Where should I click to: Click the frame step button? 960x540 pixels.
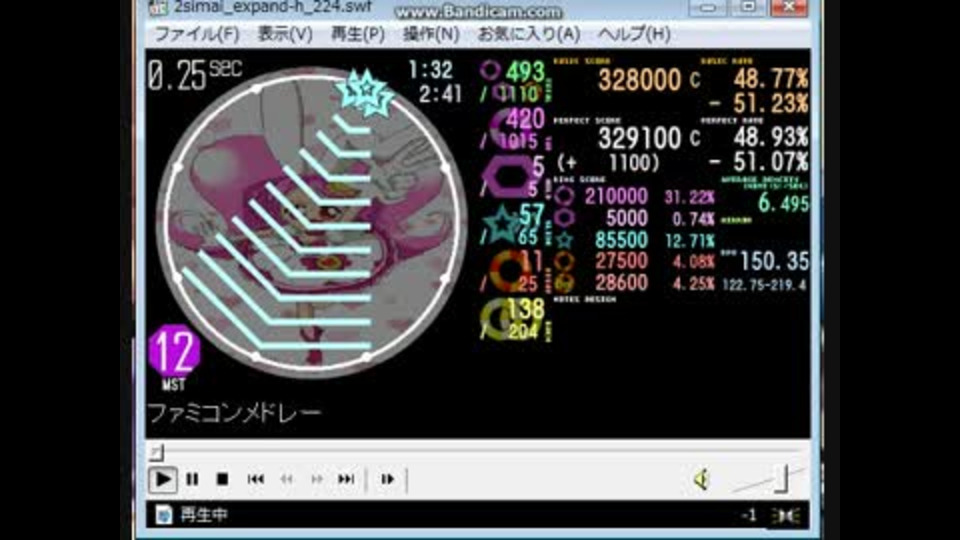pyautogui.click(x=388, y=479)
